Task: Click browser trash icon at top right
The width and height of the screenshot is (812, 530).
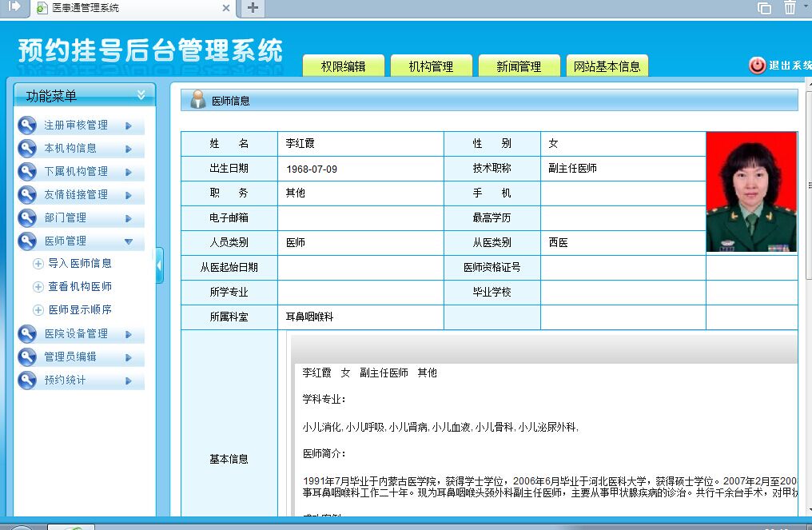Action: pos(790,8)
